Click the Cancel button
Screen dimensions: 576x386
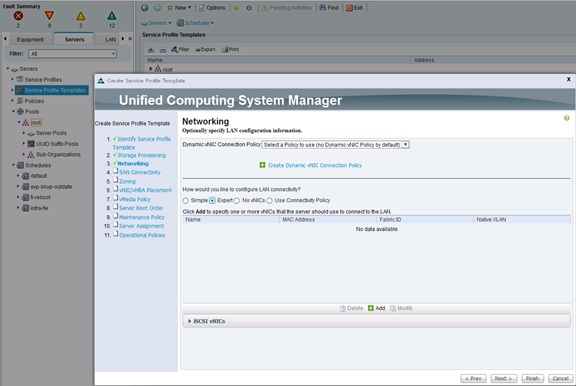[x=560, y=378]
